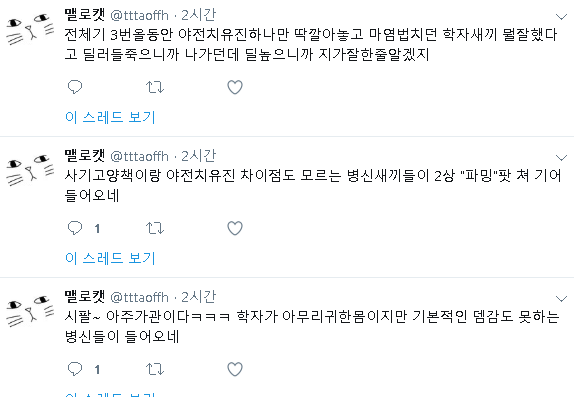Open the third tweet's cat avatar
Image resolution: width=574 pixels, height=397 pixels.
[30, 311]
